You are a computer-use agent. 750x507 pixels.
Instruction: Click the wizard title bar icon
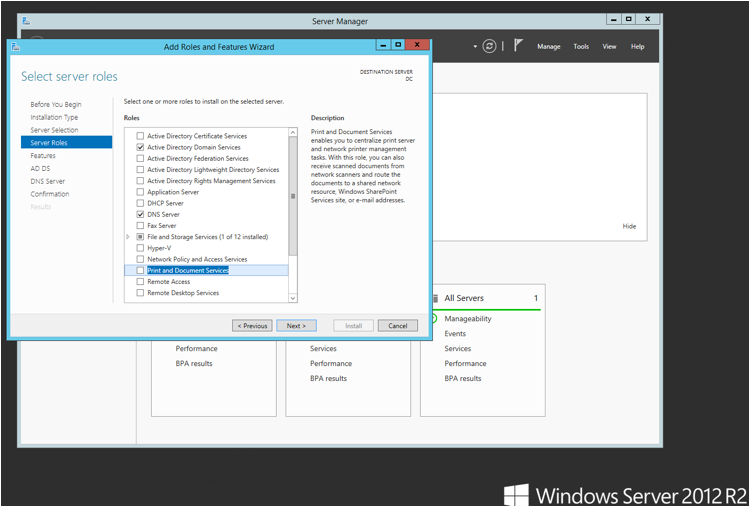tap(16, 46)
